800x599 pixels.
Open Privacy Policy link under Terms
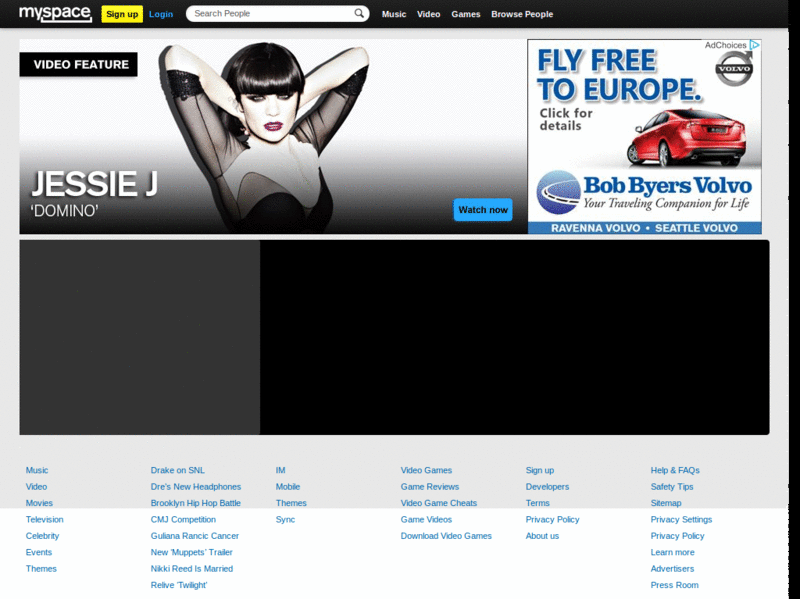click(x=553, y=519)
